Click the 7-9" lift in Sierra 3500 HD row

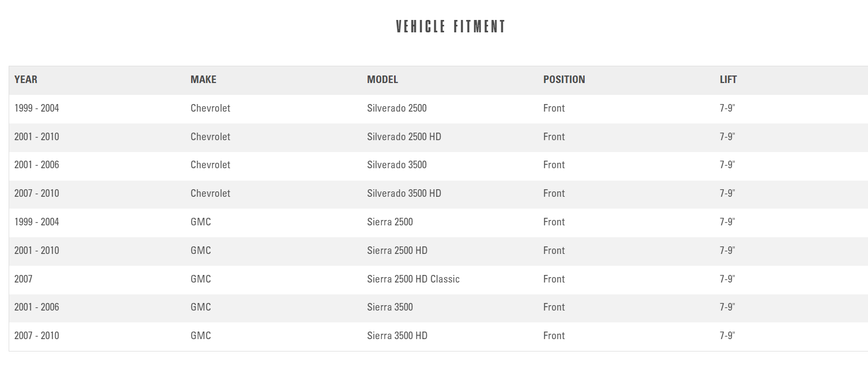tap(727, 336)
